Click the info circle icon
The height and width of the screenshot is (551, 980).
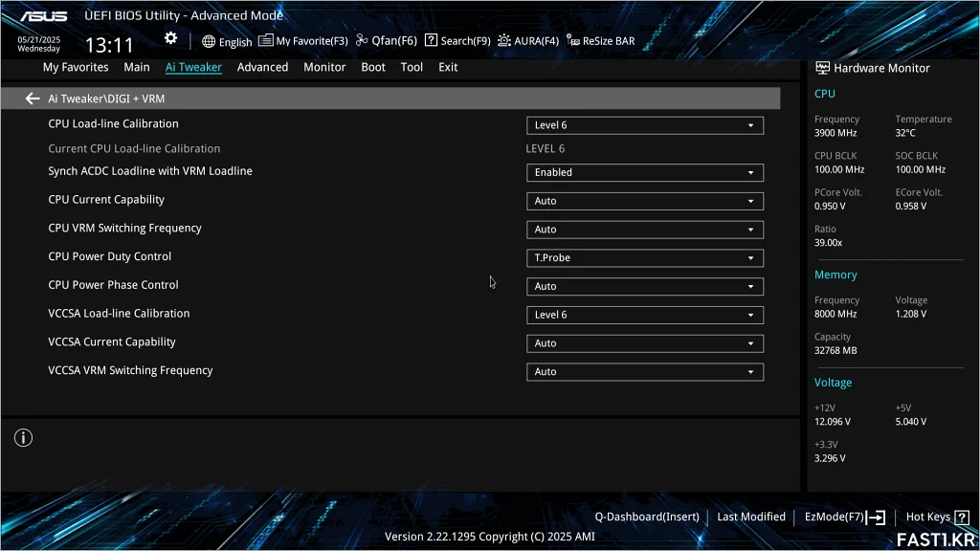pyautogui.click(x=23, y=438)
